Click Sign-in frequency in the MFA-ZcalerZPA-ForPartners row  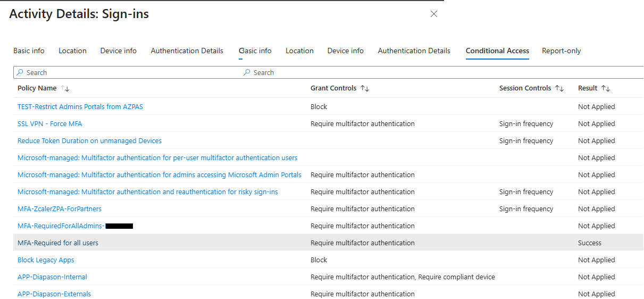tap(526, 209)
